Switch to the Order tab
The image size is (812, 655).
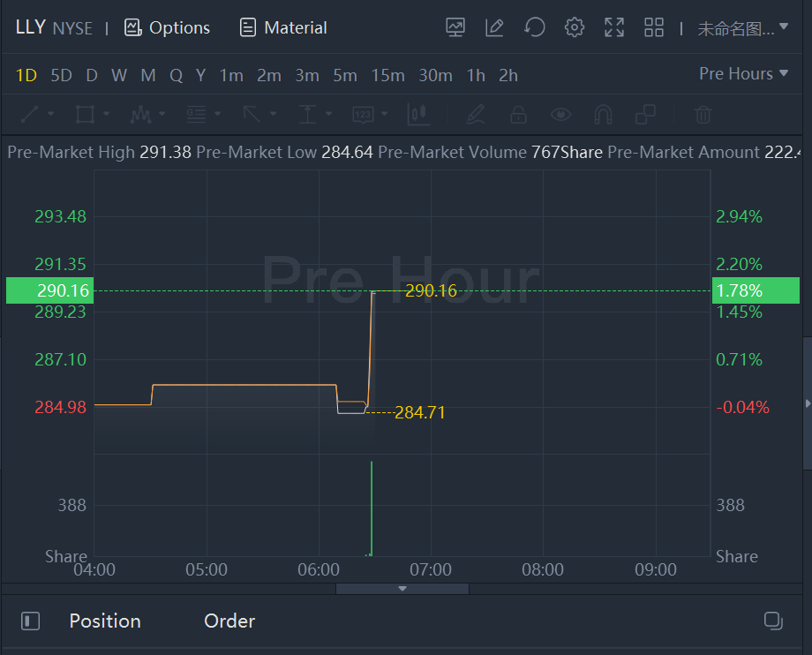tap(229, 621)
